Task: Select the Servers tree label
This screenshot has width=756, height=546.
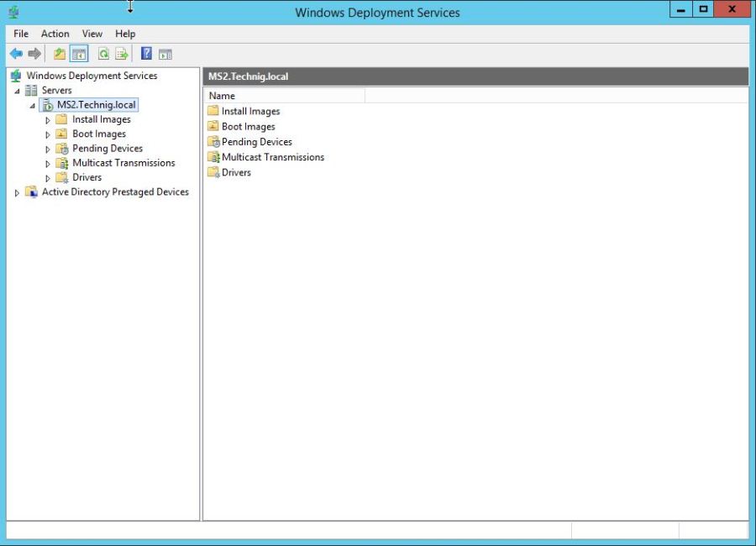Action: tap(56, 90)
